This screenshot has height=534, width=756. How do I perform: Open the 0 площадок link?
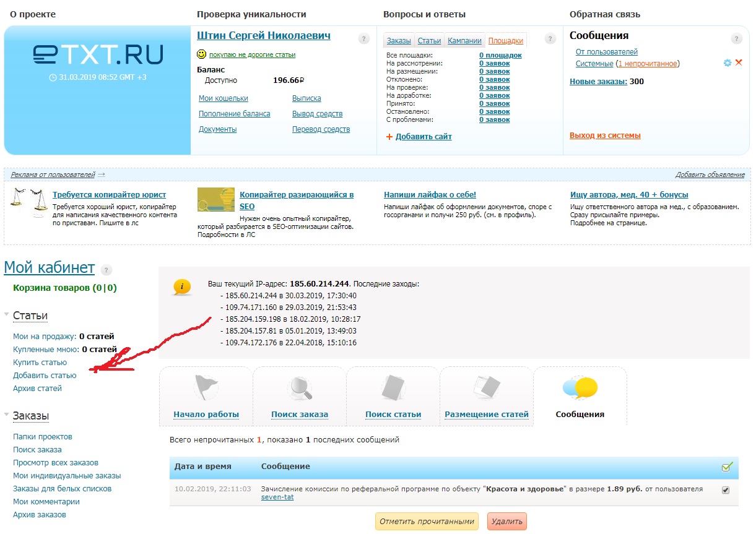point(500,55)
